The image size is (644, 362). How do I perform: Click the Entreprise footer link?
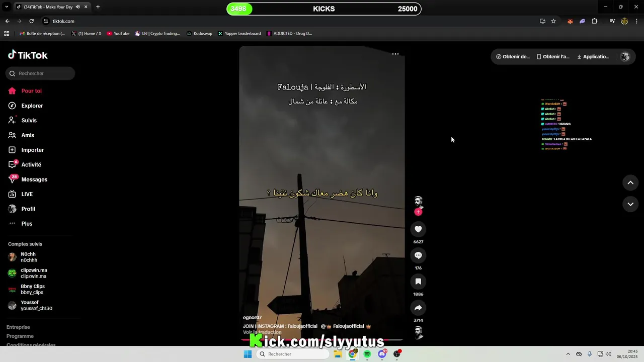(18, 327)
